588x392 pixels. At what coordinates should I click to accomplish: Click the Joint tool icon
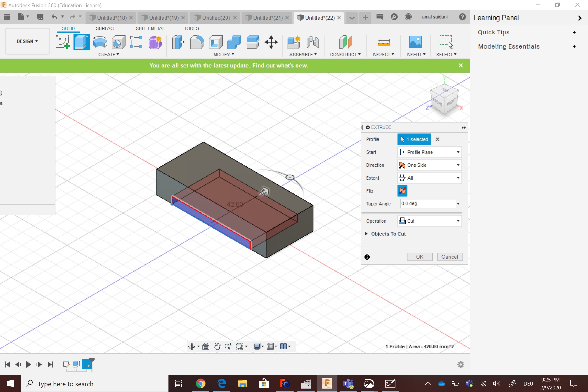click(313, 42)
